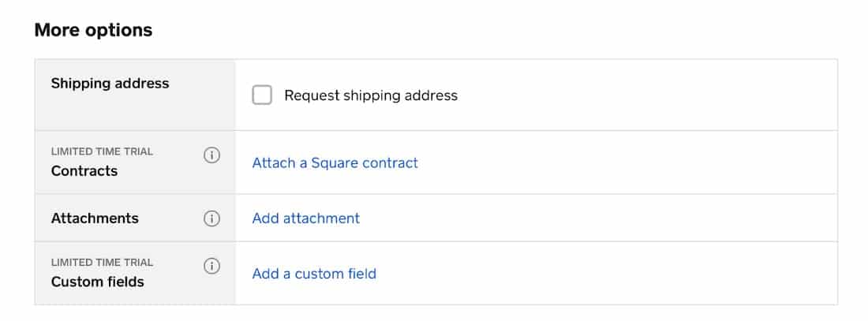The height and width of the screenshot is (321, 868).
Task: Click the LIMITED TIME TRIAL tag above Contracts
Action: tap(102, 151)
